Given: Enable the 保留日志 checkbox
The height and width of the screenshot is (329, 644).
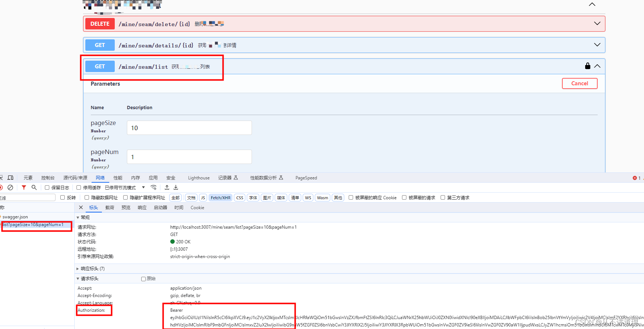Looking at the screenshot, I should pyautogui.click(x=47, y=187).
